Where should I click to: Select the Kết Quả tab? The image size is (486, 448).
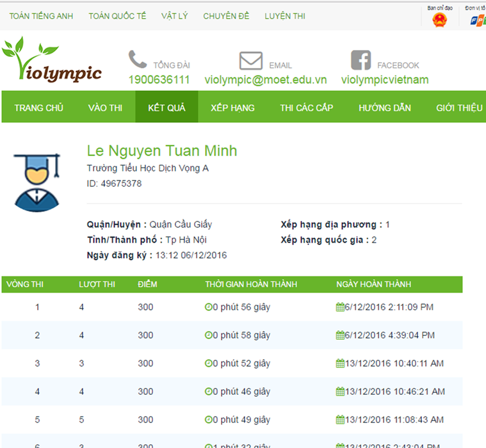166,108
